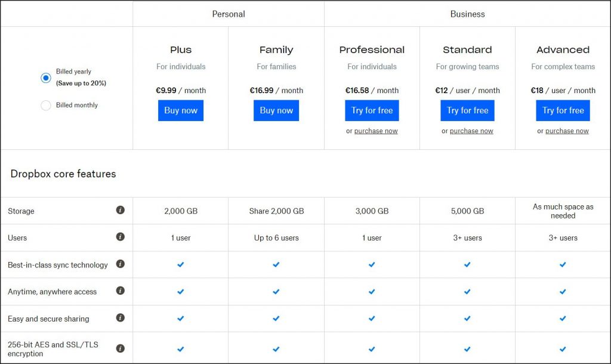This screenshot has width=611, height=364.
Task: Click the 5,000 GB storage cell
Action: click(x=468, y=211)
